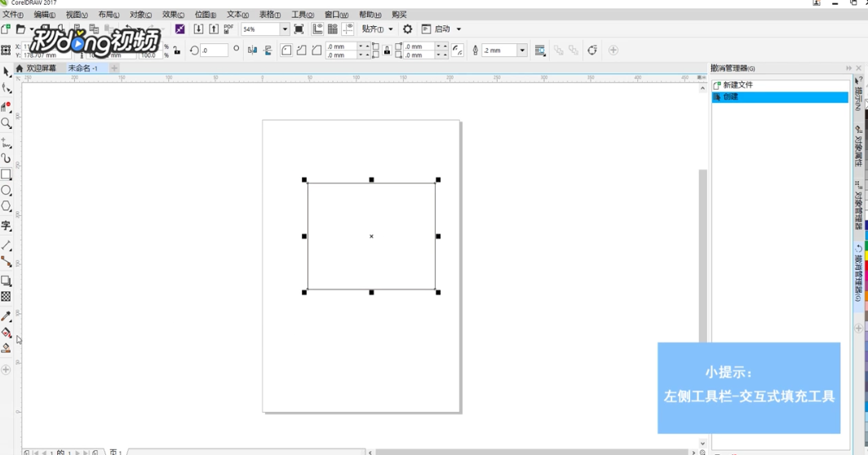Open the outline width .2 mm dropdown
The image size is (868, 455).
pyautogui.click(x=521, y=51)
